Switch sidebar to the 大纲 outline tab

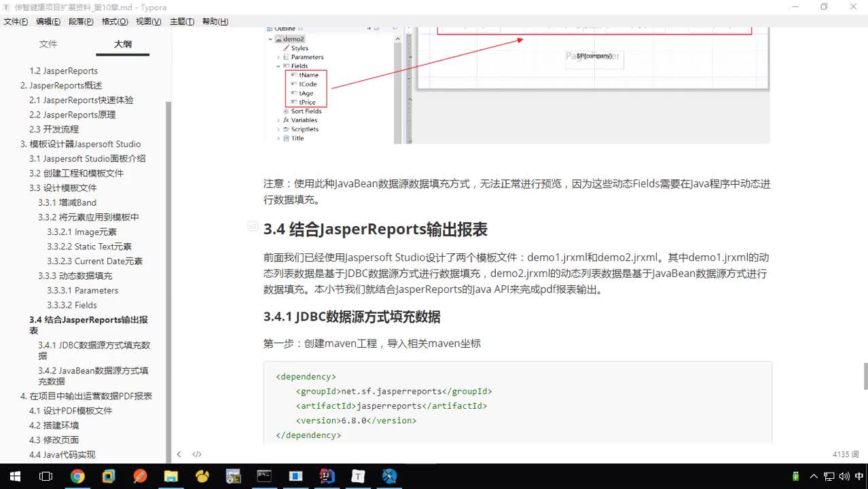(x=123, y=44)
